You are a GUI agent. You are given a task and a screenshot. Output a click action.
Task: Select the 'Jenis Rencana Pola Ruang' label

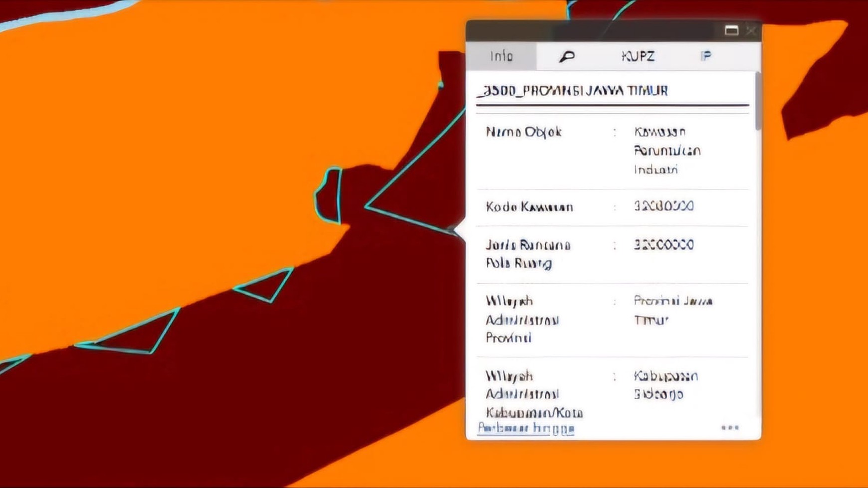pyautogui.click(x=528, y=254)
